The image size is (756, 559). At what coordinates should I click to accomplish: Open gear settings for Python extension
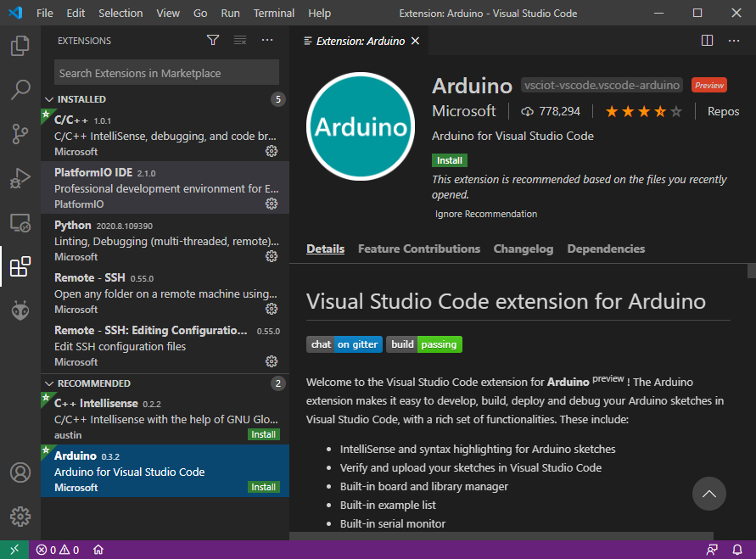272,256
